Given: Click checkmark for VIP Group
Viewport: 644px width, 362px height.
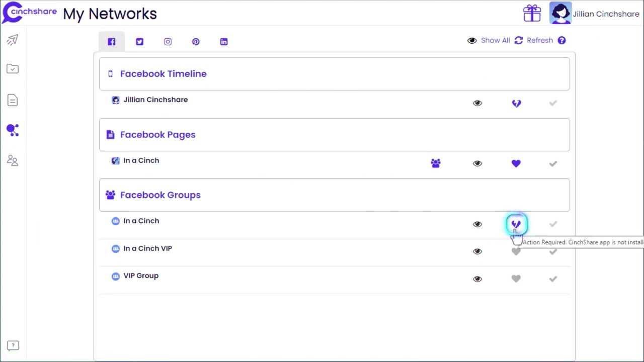Looking at the screenshot, I should click(x=553, y=279).
